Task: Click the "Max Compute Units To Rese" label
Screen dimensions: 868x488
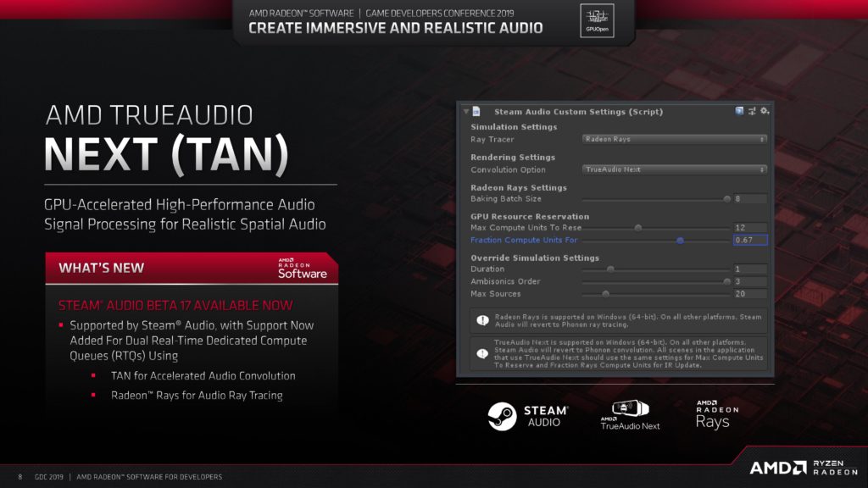Action: (526, 228)
